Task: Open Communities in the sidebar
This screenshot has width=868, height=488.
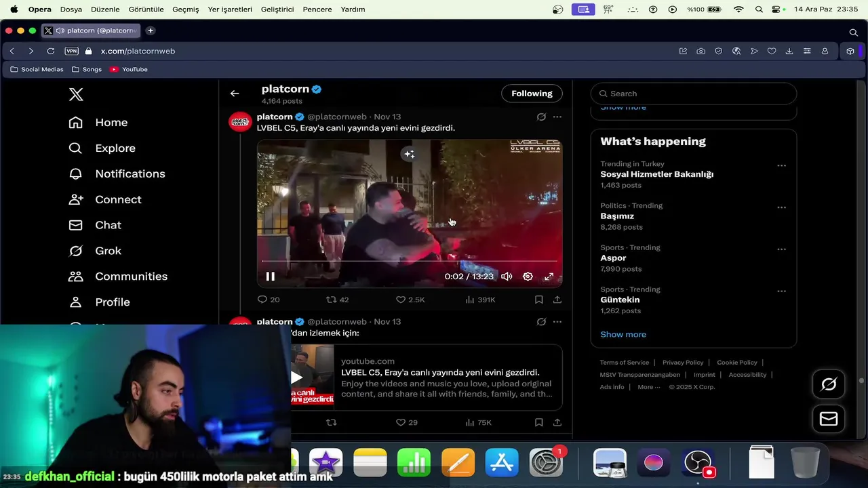Action: point(118,277)
